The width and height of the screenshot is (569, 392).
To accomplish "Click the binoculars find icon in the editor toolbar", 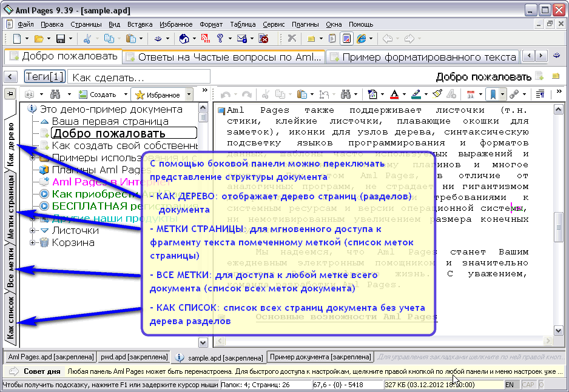I will pos(346,95).
